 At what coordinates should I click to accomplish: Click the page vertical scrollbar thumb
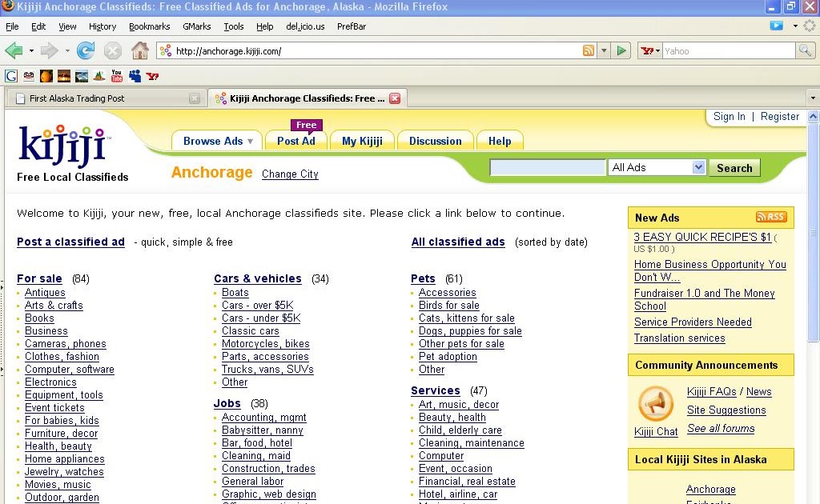(x=813, y=233)
